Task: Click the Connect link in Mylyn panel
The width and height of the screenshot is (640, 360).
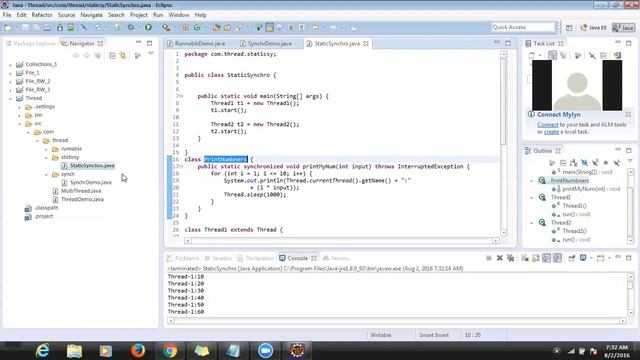Action: 547,124
